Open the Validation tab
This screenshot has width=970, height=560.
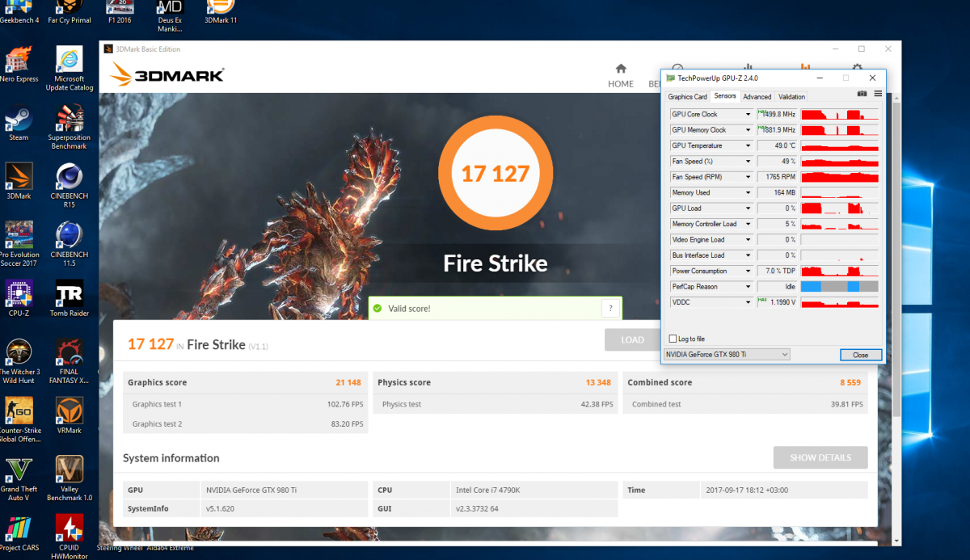(x=792, y=97)
